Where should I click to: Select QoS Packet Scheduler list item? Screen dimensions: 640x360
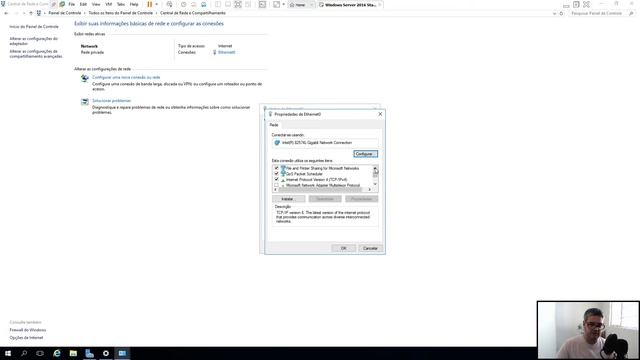(x=304, y=174)
